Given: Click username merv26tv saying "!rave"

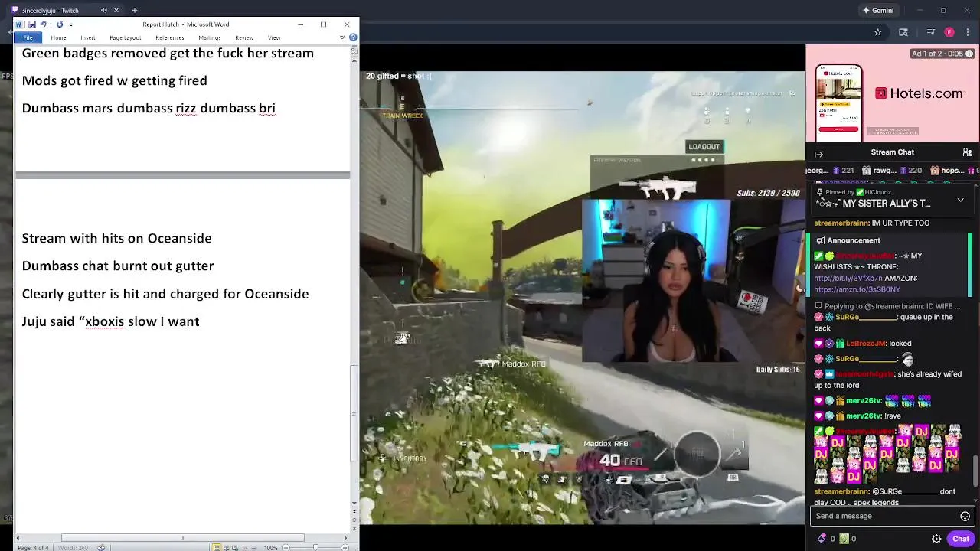Looking at the screenshot, I should [x=864, y=416].
